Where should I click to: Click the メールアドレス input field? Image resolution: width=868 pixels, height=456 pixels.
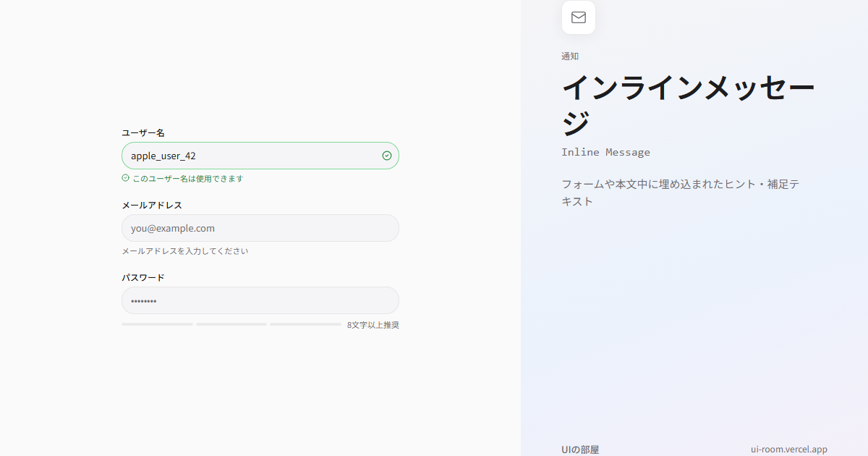pos(260,228)
